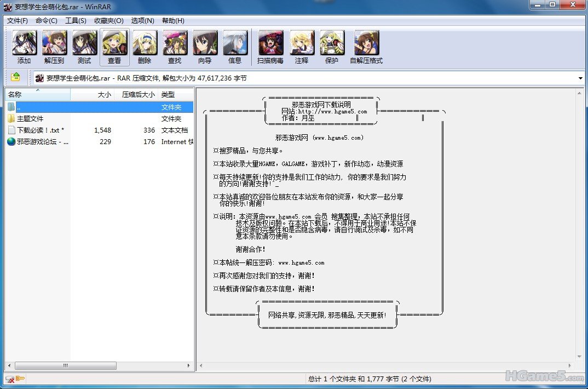This screenshot has height=389, width=588.
Task: Click file list scroll right arrow
Action: 189,365
